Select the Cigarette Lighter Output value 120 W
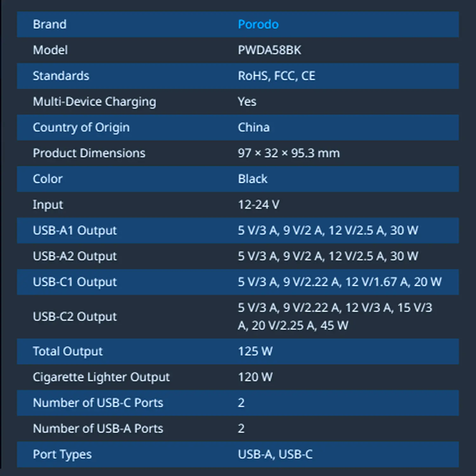Viewport: 476px width, 476px height. click(x=255, y=377)
